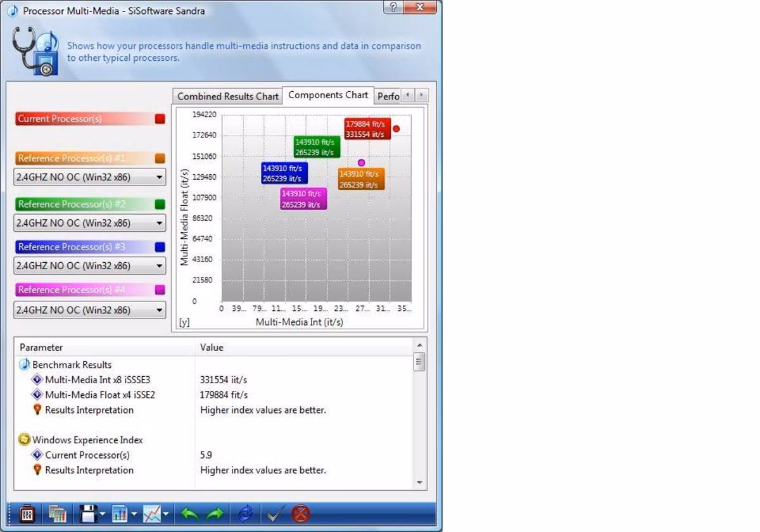Select Current Processor(s) row in results list
This screenshot has width=760, height=532.
point(213,455)
